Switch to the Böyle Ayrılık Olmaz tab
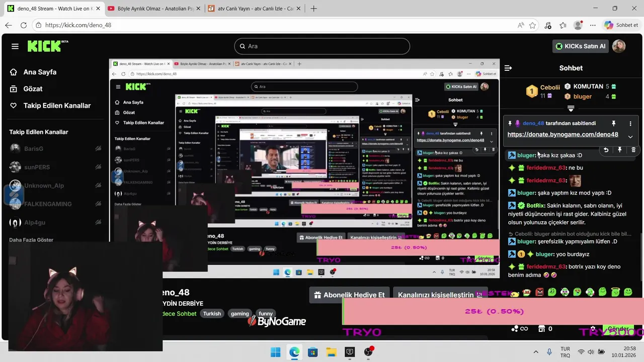 pos(153,9)
